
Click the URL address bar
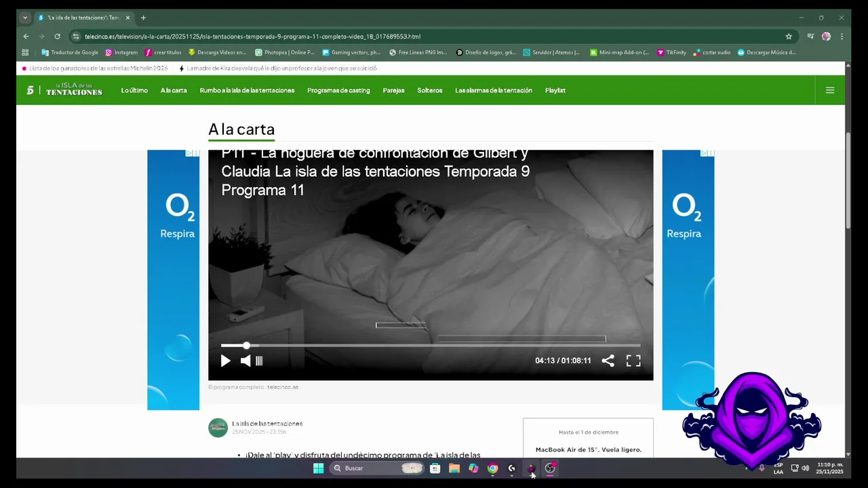(431, 37)
